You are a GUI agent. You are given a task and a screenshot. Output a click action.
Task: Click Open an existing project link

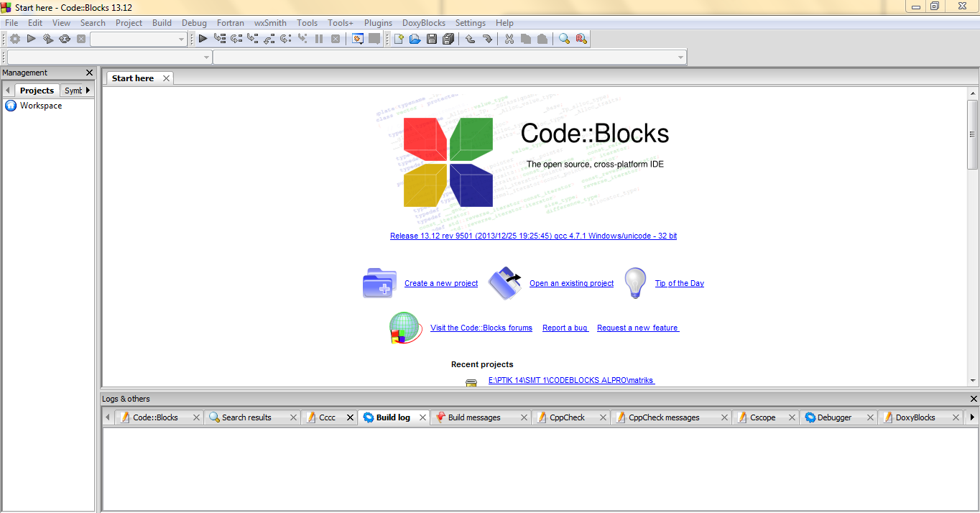tap(571, 283)
